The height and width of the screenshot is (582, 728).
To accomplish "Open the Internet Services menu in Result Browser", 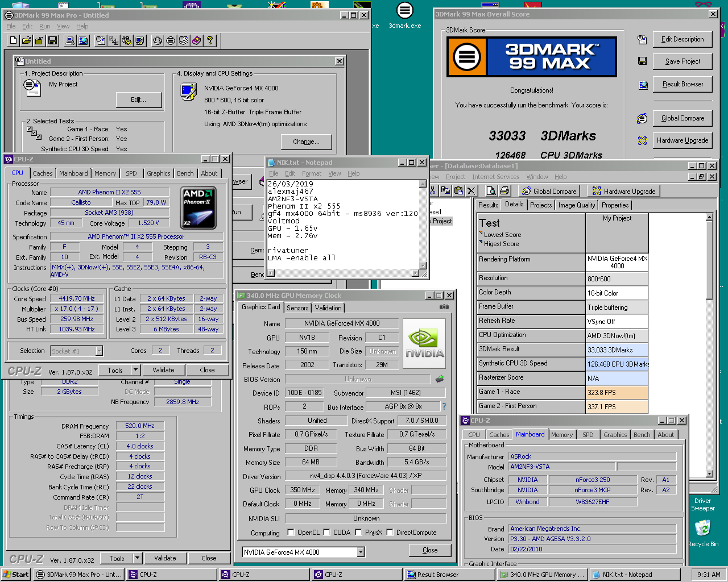I will coord(495,177).
